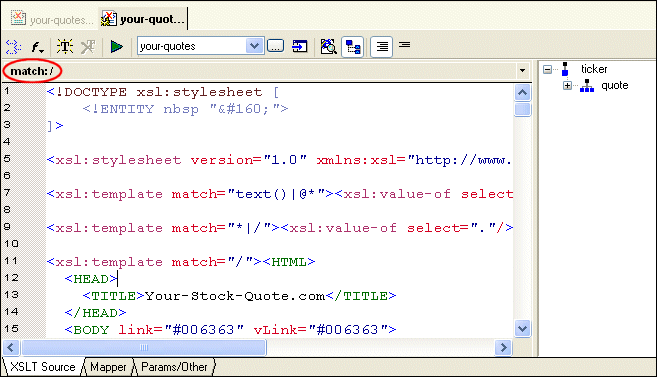
Task: Collapse the ticker tree node
Action: pyautogui.click(x=547, y=69)
